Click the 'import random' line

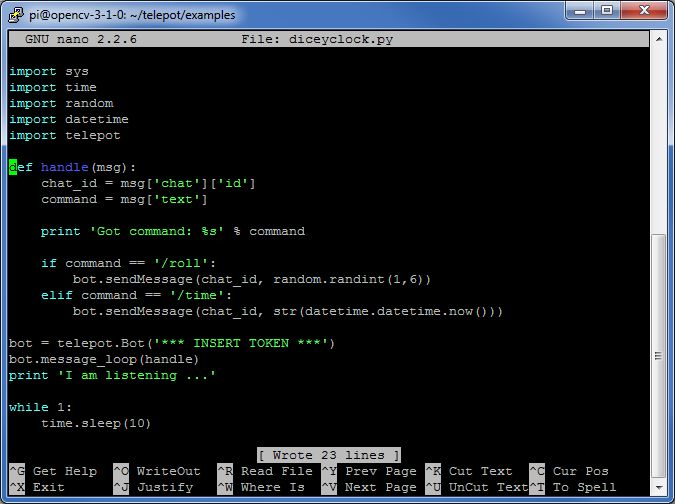[61, 103]
